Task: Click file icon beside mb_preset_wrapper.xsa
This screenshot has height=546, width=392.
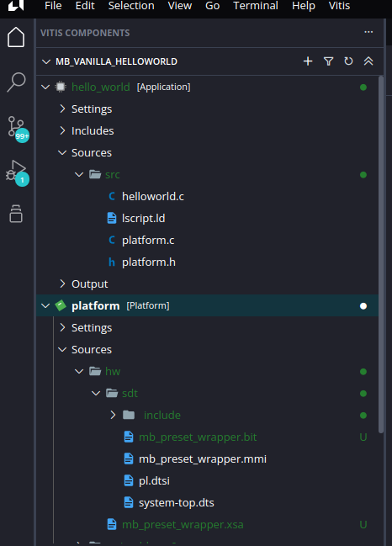Action: click(112, 524)
